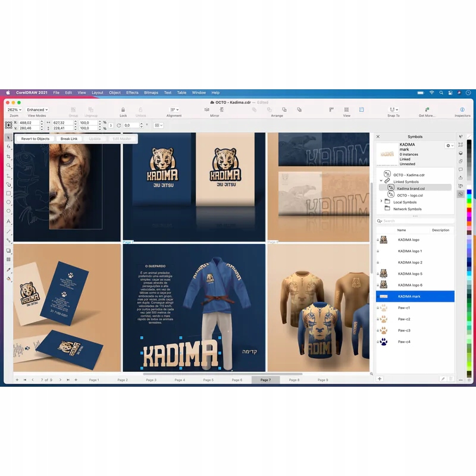Select the Transparency tool
476x476 pixels.
8,259
